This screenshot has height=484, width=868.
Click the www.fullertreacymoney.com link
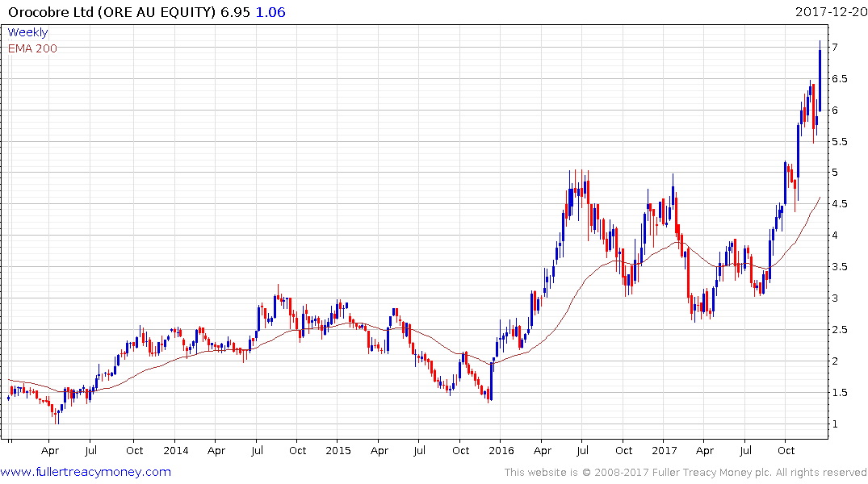[86, 472]
